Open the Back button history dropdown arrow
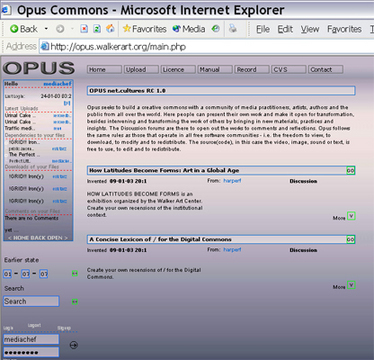This screenshot has width=374, height=360. [46, 29]
